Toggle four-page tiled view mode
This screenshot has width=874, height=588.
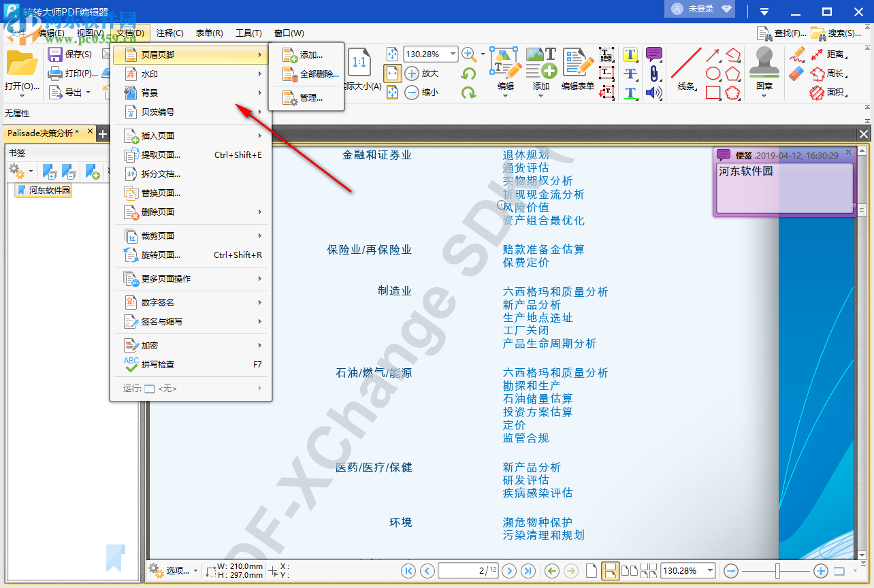(648, 571)
